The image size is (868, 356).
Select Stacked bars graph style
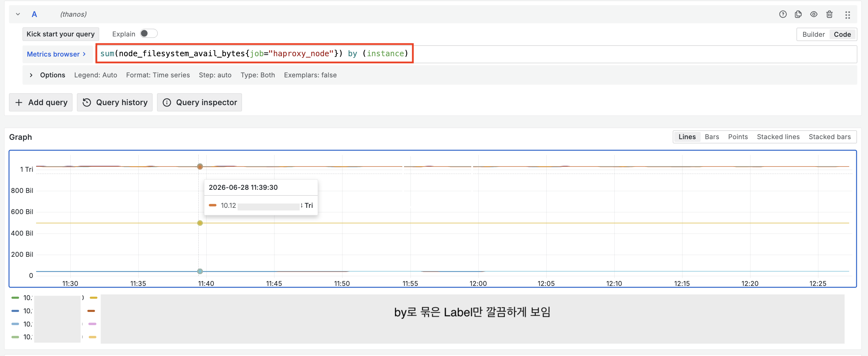pyautogui.click(x=830, y=137)
